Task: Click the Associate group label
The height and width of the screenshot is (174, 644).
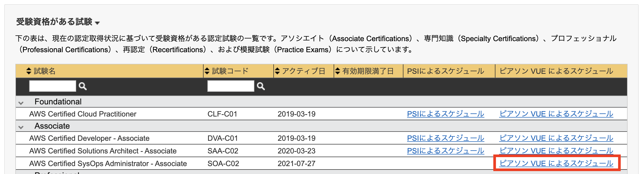Action: click(x=52, y=126)
